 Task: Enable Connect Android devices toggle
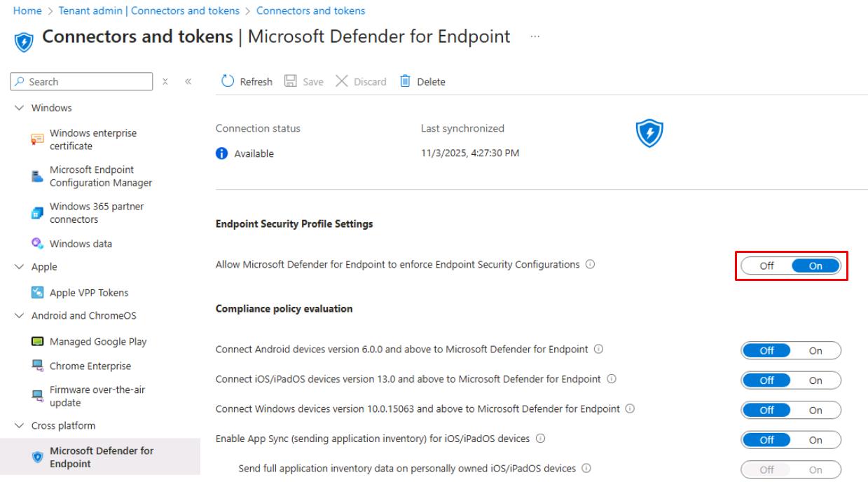(x=815, y=351)
